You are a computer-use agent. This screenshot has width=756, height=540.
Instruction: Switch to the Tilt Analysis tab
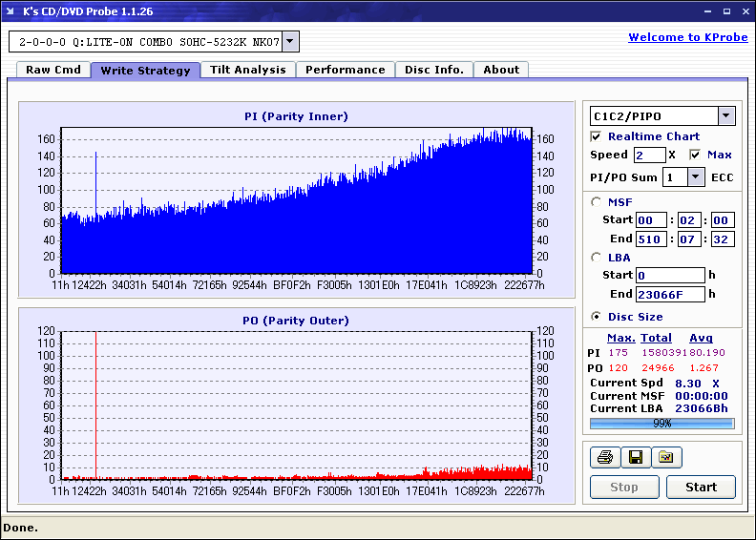[x=247, y=70]
